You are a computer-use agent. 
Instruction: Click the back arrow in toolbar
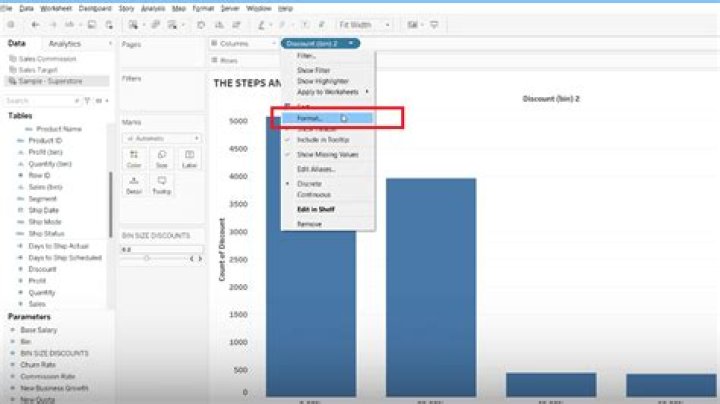(x=37, y=23)
